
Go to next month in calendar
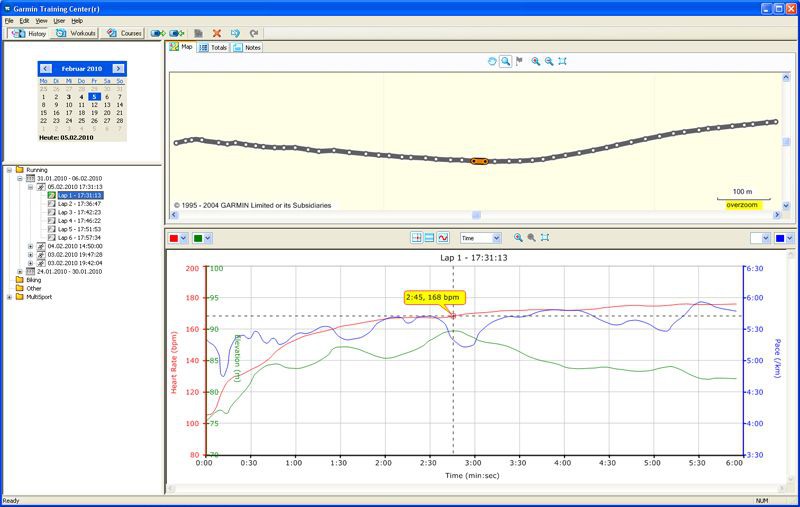point(118,68)
